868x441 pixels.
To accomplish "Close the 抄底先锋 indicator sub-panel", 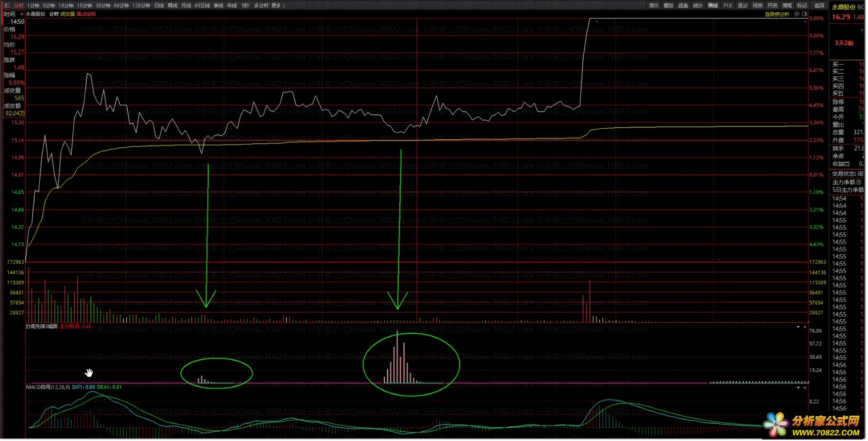I will 805,327.
